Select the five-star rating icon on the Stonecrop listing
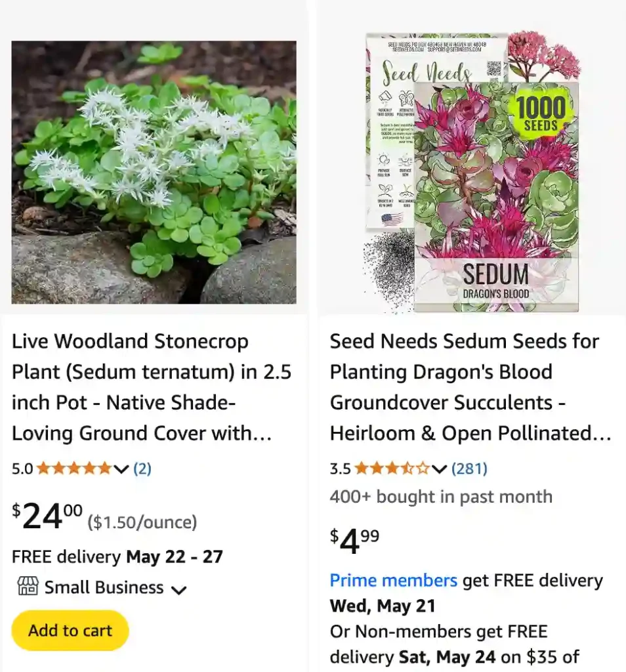Screen dimensions: 626x672 pos(75,469)
